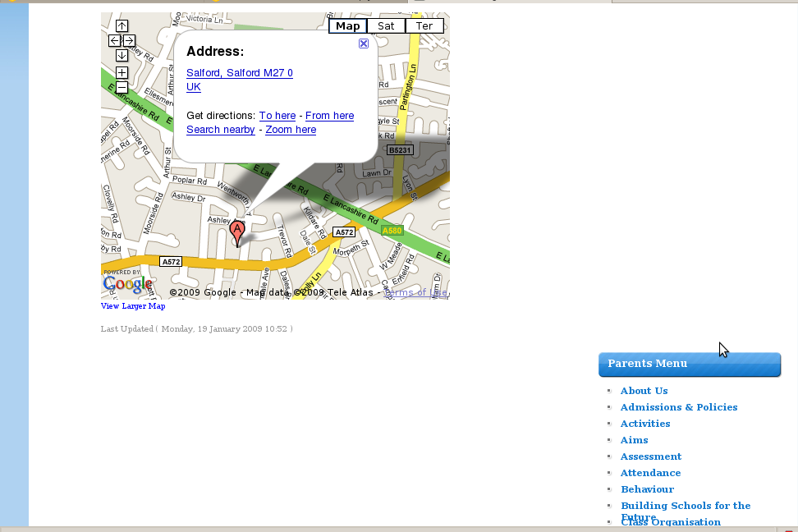798x532 pixels.
Task: Get directions From here
Action: 330,116
